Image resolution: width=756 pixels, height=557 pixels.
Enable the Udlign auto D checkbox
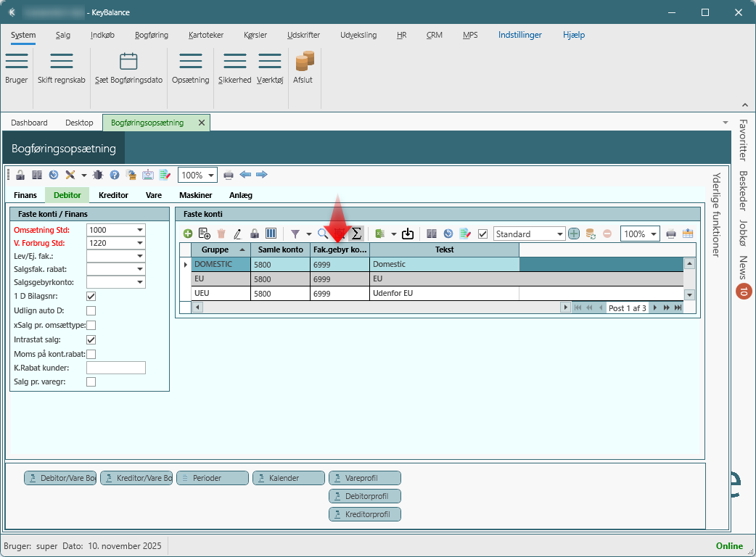(91, 310)
